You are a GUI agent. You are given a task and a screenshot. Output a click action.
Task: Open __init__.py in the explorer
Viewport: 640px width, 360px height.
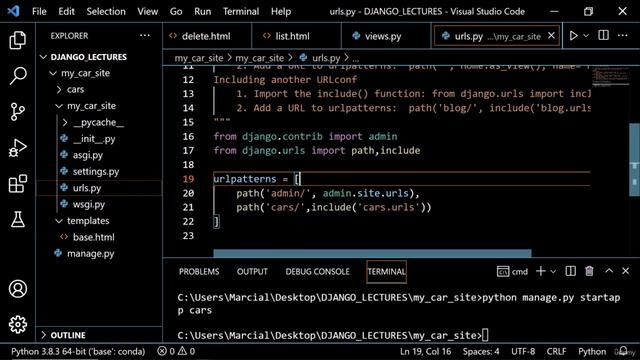pyautogui.click(x=94, y=139)
